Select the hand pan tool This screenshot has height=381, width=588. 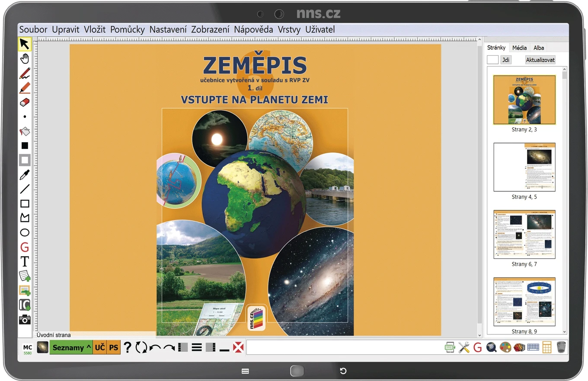pyautogui.click(x=25, y=59)
